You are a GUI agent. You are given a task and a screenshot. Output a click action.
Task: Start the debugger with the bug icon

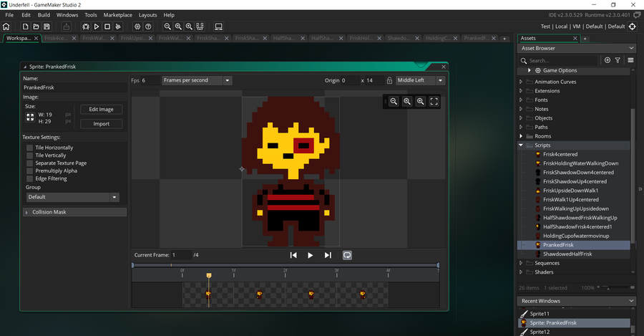86,27
